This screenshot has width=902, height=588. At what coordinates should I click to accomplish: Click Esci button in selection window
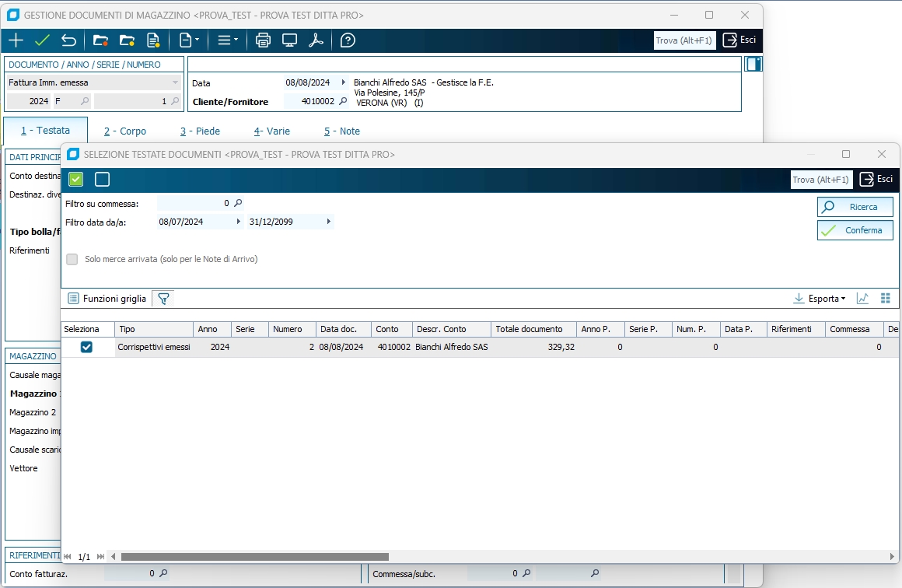pyautogui.click(x=876, y=180)
